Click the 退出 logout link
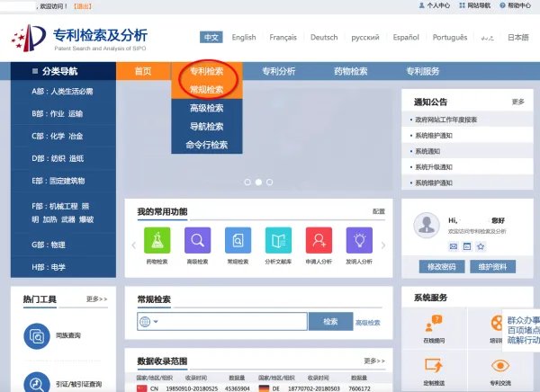 [x=83, y=6]
